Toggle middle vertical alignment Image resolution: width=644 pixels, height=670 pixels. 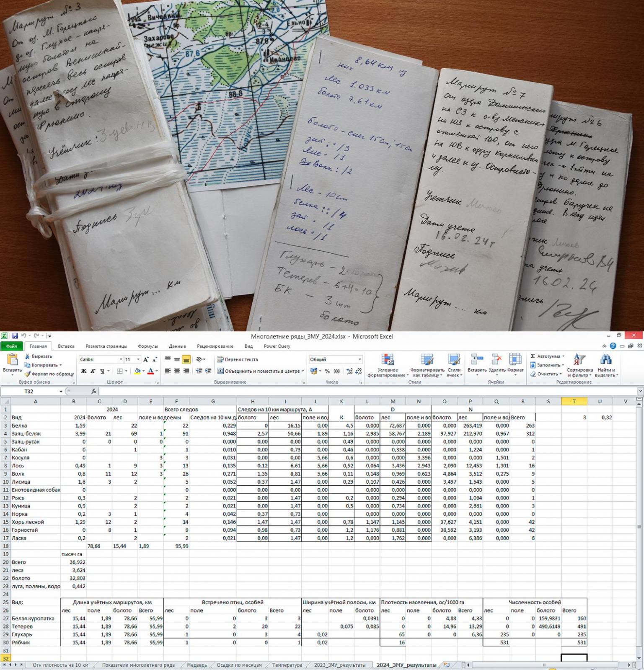(x=177, y=359)
